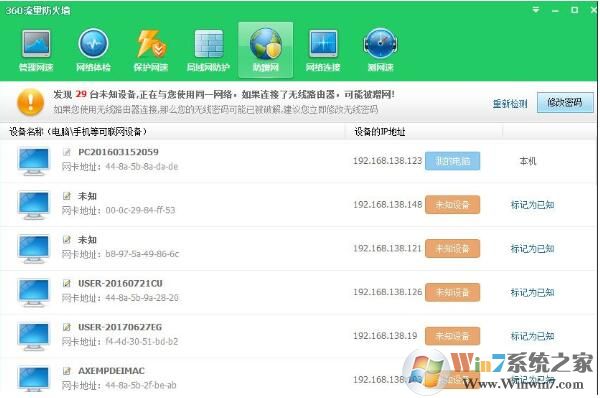Open the 保护网速 tool
This screenshot has width=600, height=398.
point(151,51)
